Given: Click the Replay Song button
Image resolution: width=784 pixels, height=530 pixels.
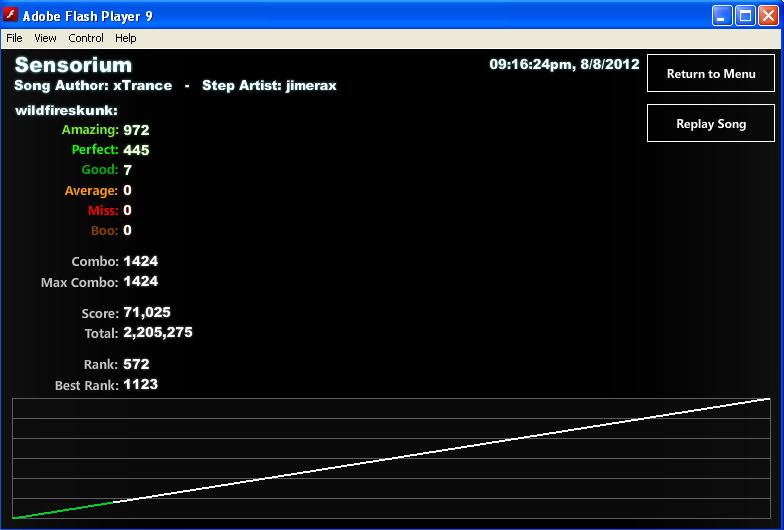Looking at the screenshot, I should pos(710,124).
